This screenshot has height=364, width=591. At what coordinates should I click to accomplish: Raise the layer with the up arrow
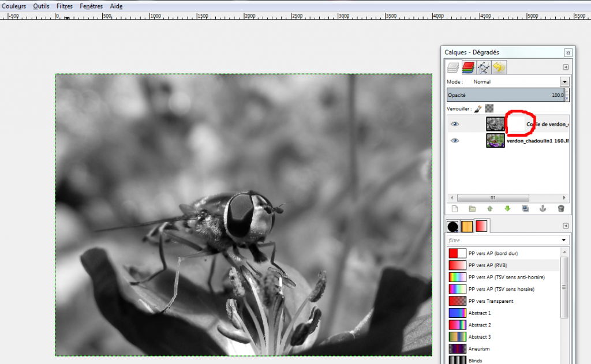490,209
